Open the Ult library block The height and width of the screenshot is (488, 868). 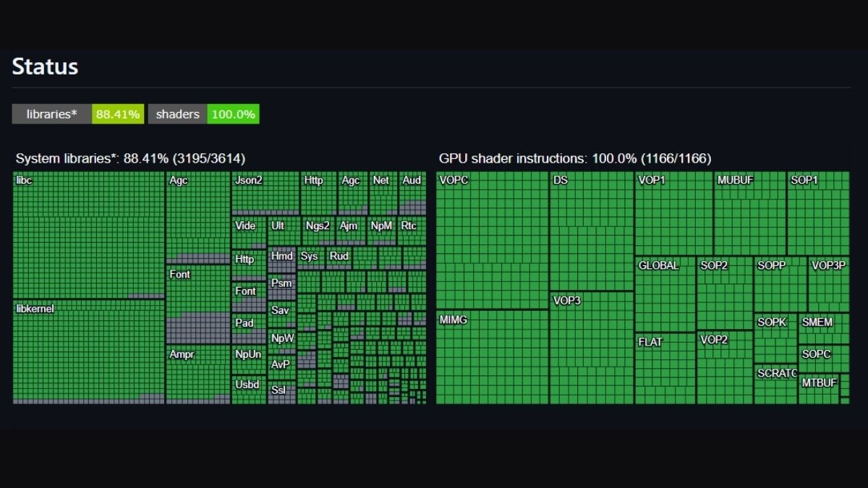click(x=284, y=231)
